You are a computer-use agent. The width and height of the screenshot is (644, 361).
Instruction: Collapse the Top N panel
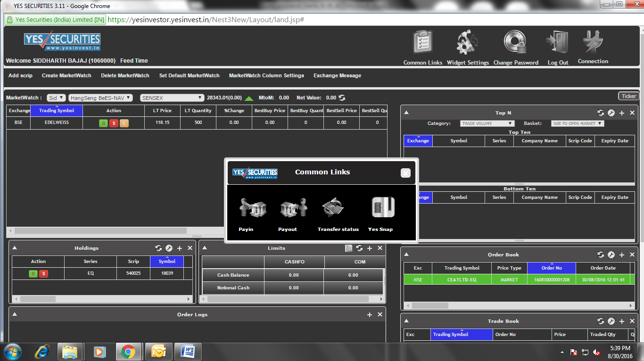pos(406,113)
